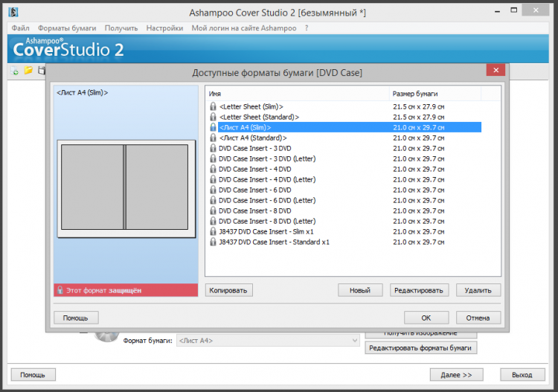Select <Letter Sheet (Standard)> format
The image size is (558, 392).
pos(259,117)
